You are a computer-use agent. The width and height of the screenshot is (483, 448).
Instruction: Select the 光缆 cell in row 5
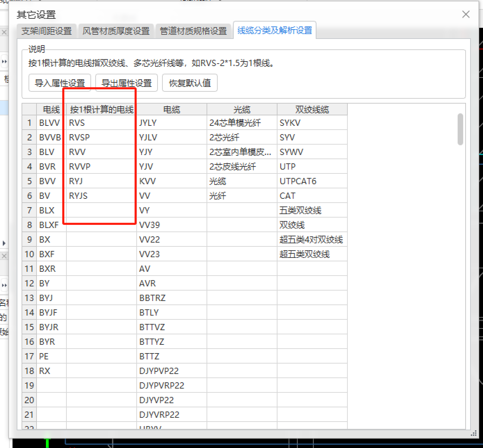(242, 181)
